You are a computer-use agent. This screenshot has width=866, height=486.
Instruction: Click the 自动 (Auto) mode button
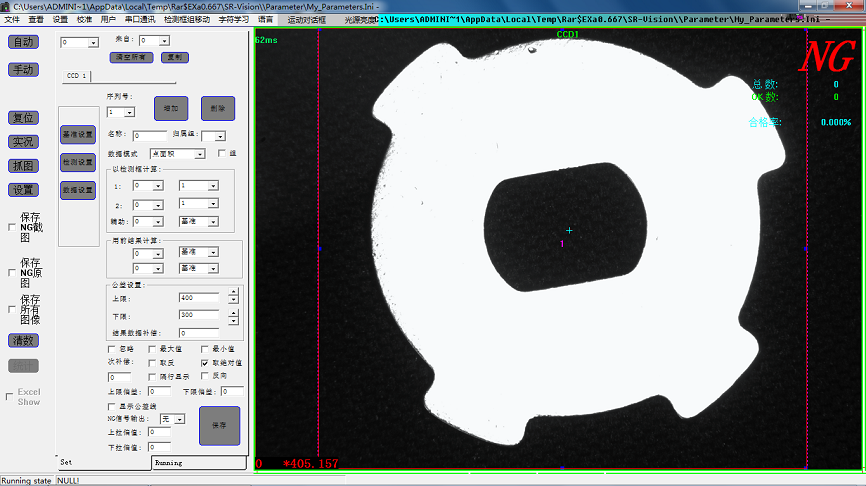[x=23, y=42]
